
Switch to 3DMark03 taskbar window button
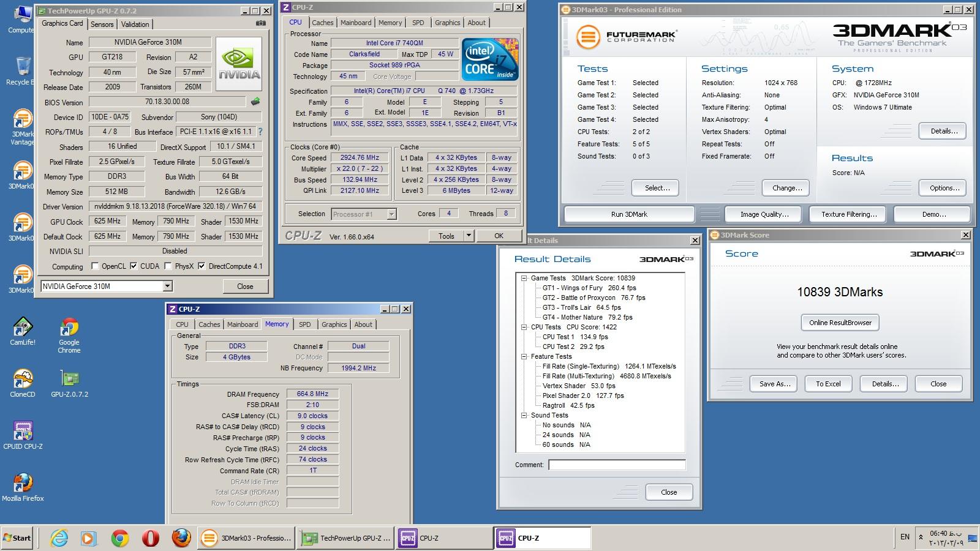(x=246, y=538)
